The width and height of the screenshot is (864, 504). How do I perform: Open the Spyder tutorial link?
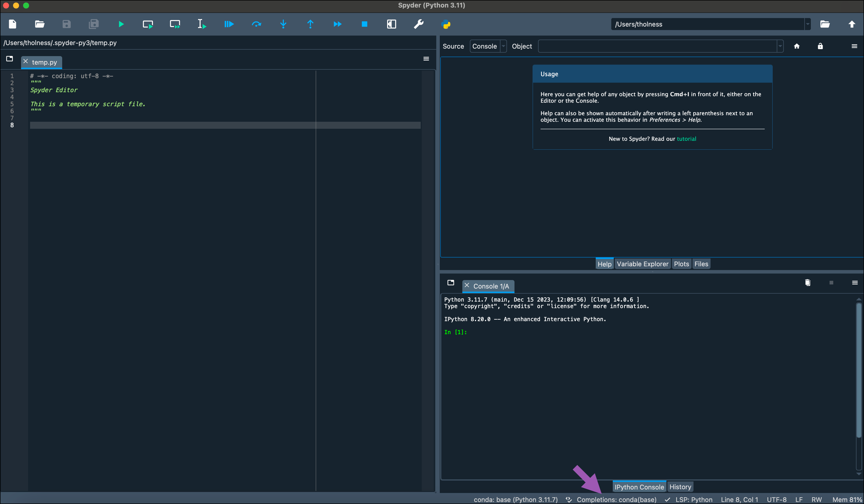[686, 139]
